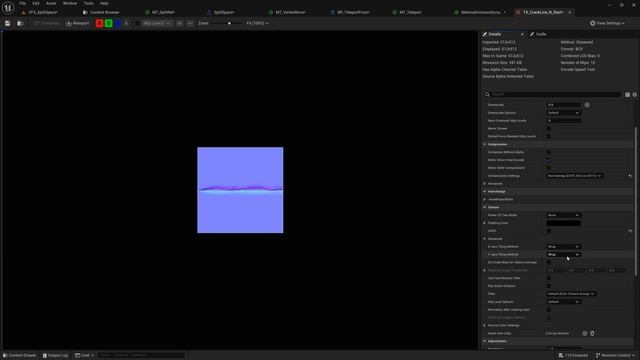
Task: Open the Edit menu
Action: tap(36, 3)
